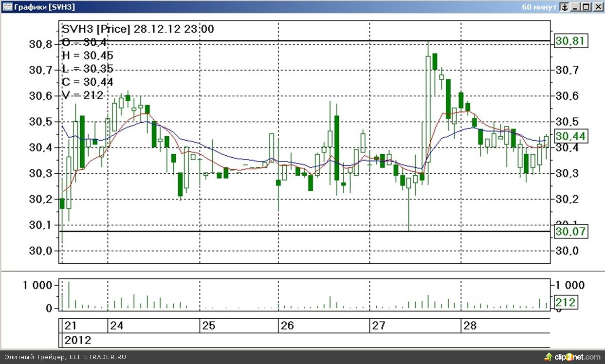Viewport: 605px width, 364px height.
Task: Select date 25 on the time axis
Action: coord(208,326)
